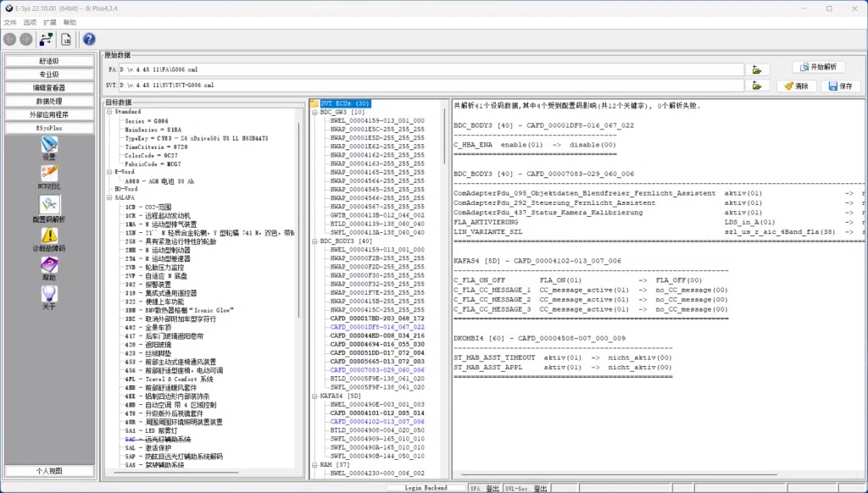This screenshot has height=493, width=868.
Task: Browse for SVT file with folder icon
Action: pyautogui.click(x=757, y=86)
